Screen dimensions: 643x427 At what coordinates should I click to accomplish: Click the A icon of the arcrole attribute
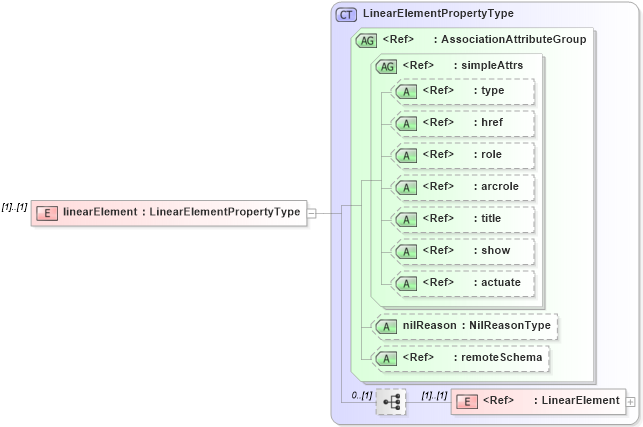click(x=406, y=187)
